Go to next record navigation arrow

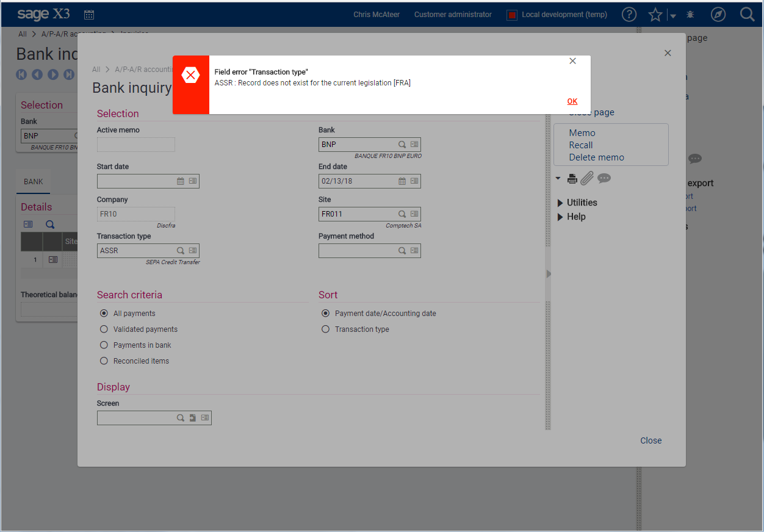click(53, 74)
